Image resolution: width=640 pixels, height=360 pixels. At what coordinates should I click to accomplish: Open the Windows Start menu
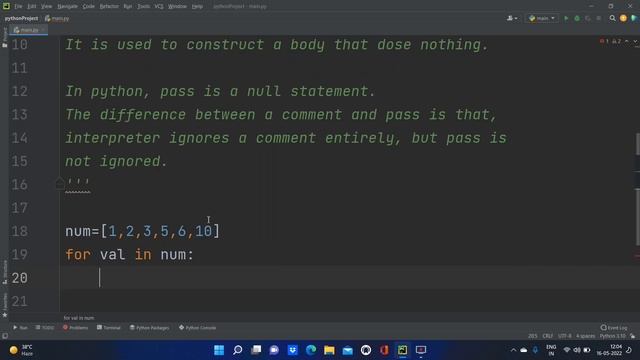219,350
